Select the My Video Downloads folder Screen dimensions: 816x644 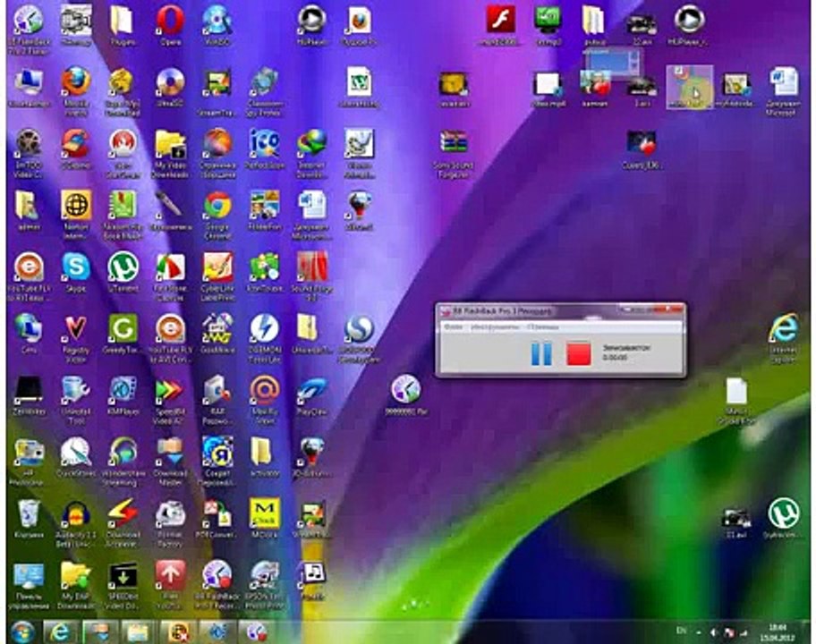pyautogui.click(x=171, y=154)
